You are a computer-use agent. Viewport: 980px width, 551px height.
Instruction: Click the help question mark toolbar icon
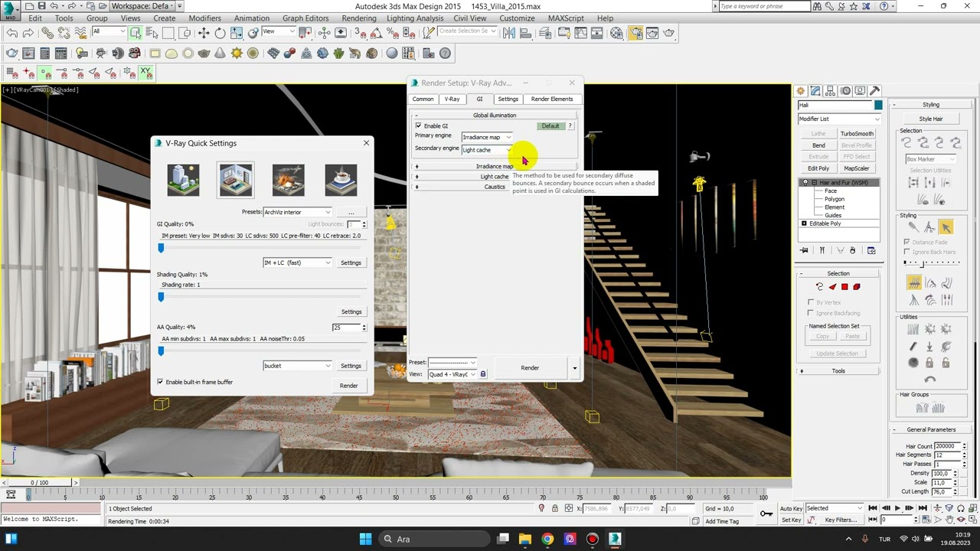click(x=446, y=53)
